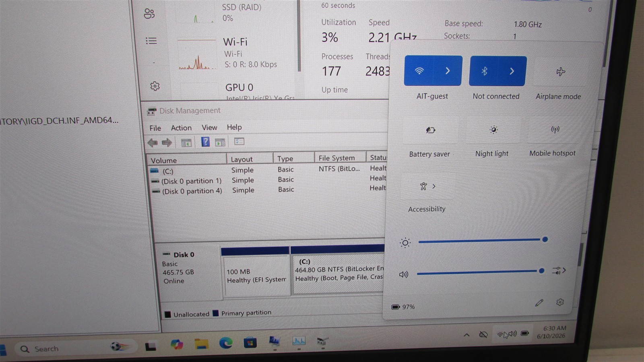The width and height of the screenshot is (644, 362).
Task: Open the Help menu in Disk Management
Action: pyautogui.click(x=234, y=127)
